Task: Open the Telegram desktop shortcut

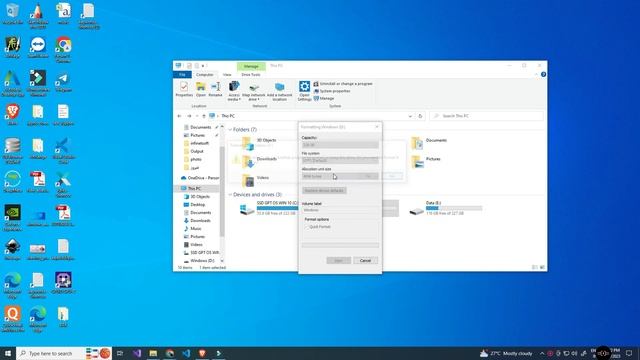Action: tap(63, 82)
